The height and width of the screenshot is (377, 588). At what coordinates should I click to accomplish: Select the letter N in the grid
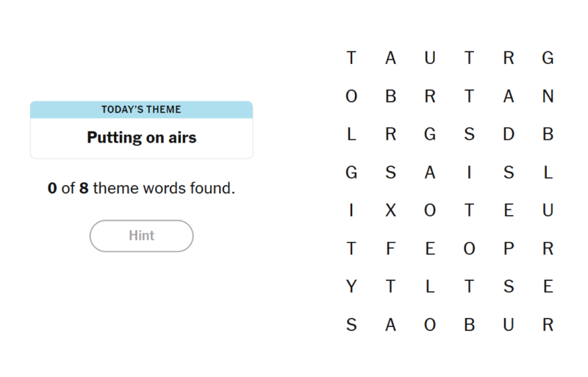(x=548, y=96)
